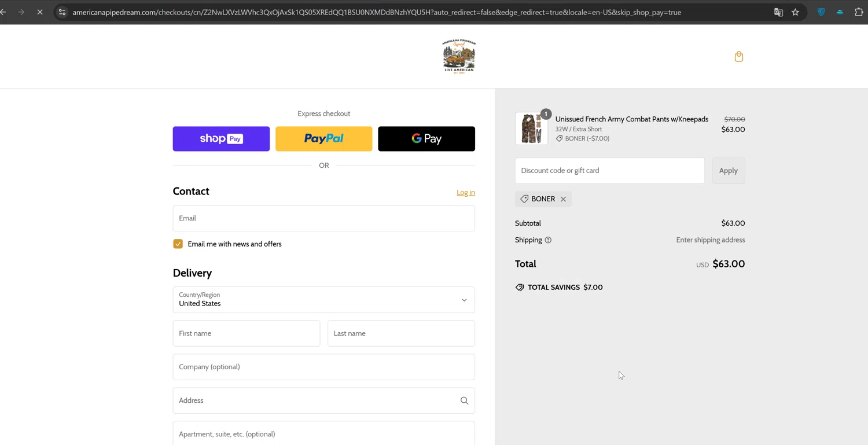The image size is (868, 445).
Task: View site information icon in address bar
Action: pyautogui.click(x=62, y=12)
